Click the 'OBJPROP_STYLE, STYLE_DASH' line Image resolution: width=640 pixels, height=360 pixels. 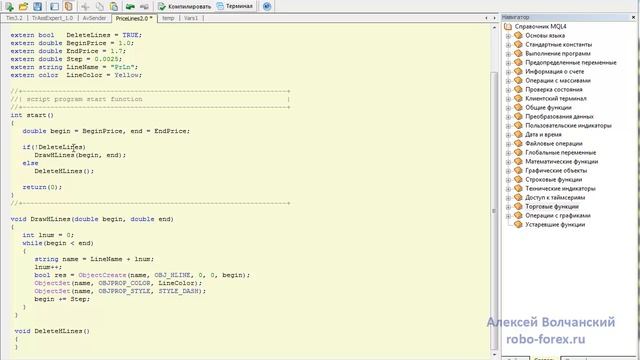pos(120,291)
